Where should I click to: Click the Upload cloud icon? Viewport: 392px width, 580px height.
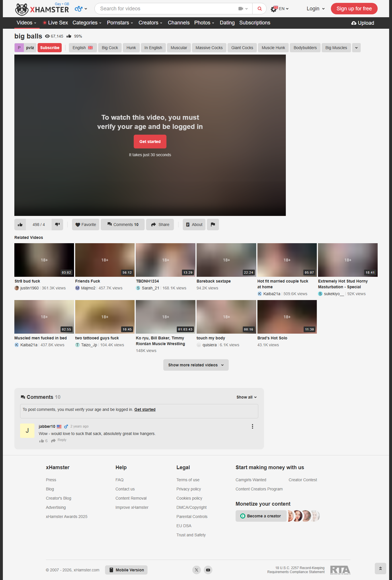coord(354,23)
